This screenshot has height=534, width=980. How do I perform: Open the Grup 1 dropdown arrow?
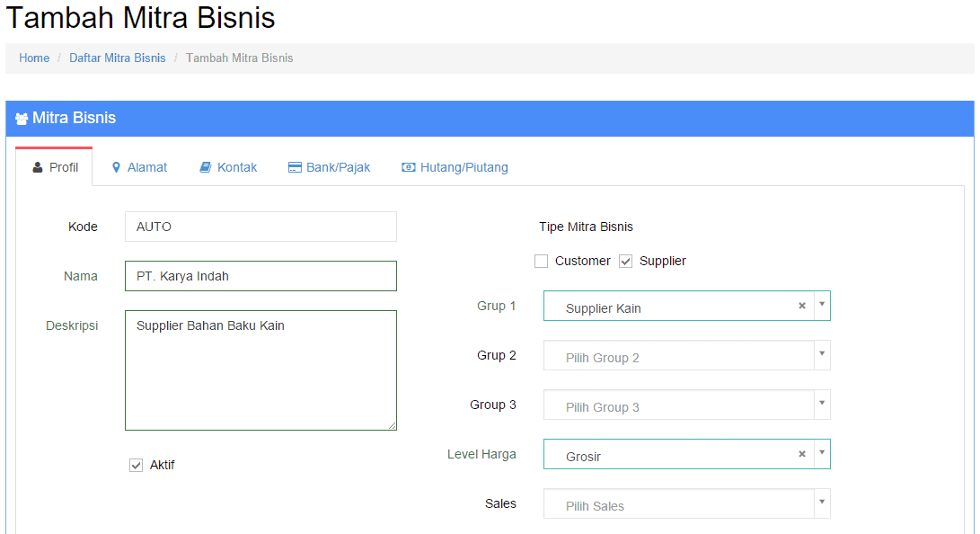pyautogui.click(x=822, y=305)
